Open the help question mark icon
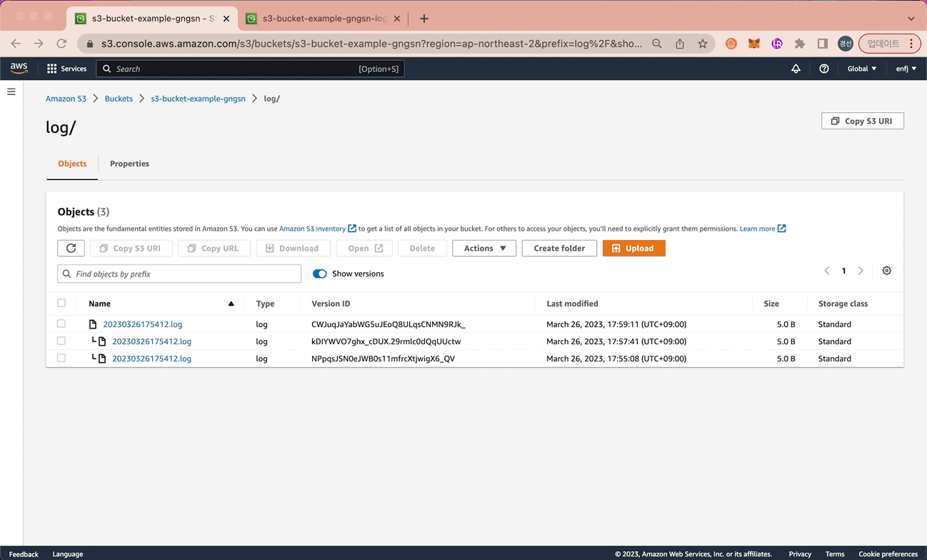This screenshot has width=927, height=560. [x=824, y=69]
